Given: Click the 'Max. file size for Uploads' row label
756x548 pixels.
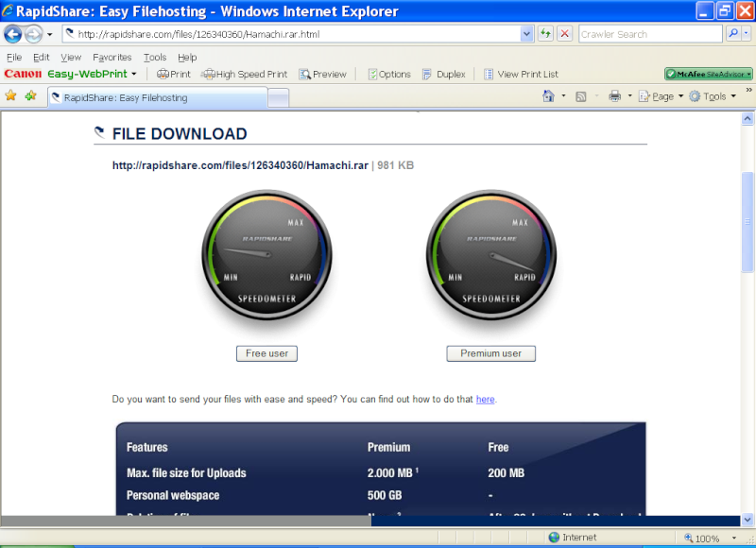Looking at the screenshot, I should coord(186,472).
